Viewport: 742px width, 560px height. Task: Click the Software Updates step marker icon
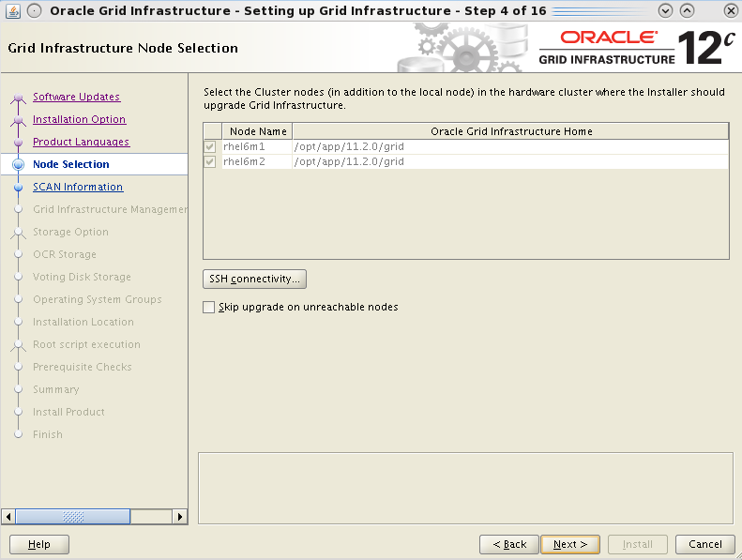[x=18, y=98]
